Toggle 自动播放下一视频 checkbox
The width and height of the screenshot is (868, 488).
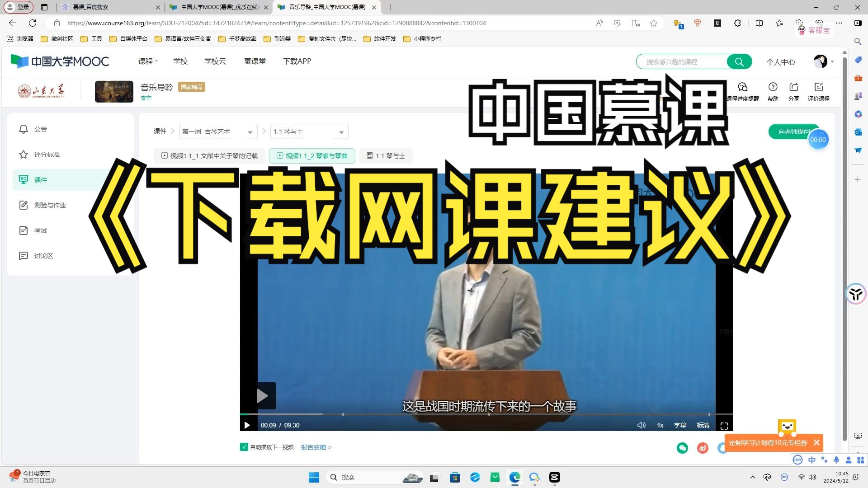click(244, 447)
